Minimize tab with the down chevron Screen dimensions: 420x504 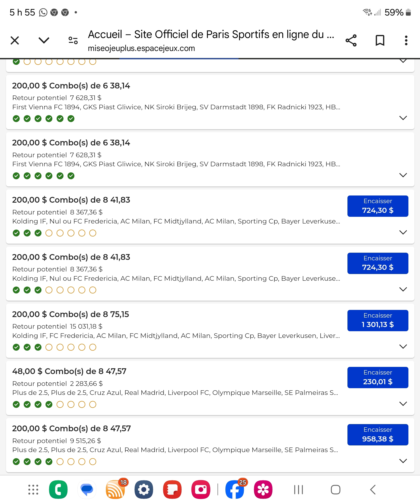click(x=44, y=41)
